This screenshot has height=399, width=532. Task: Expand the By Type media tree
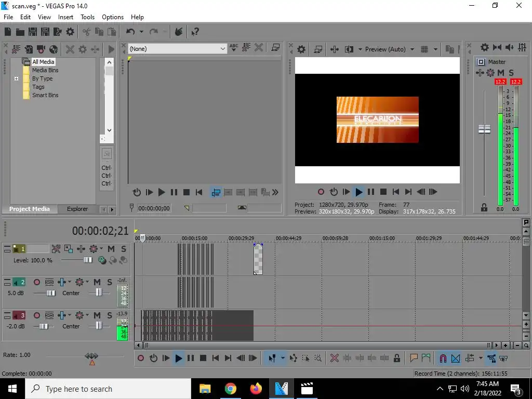(16, 79)
